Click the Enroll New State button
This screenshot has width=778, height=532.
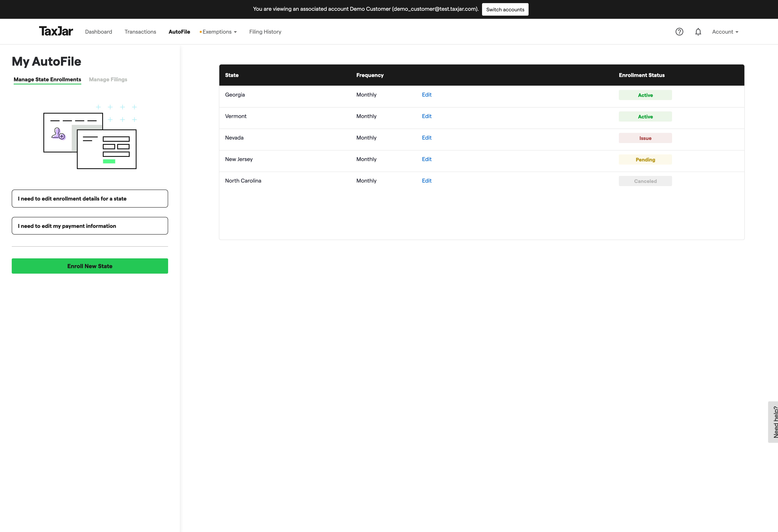pyautogui.click(x=90, y=266)
